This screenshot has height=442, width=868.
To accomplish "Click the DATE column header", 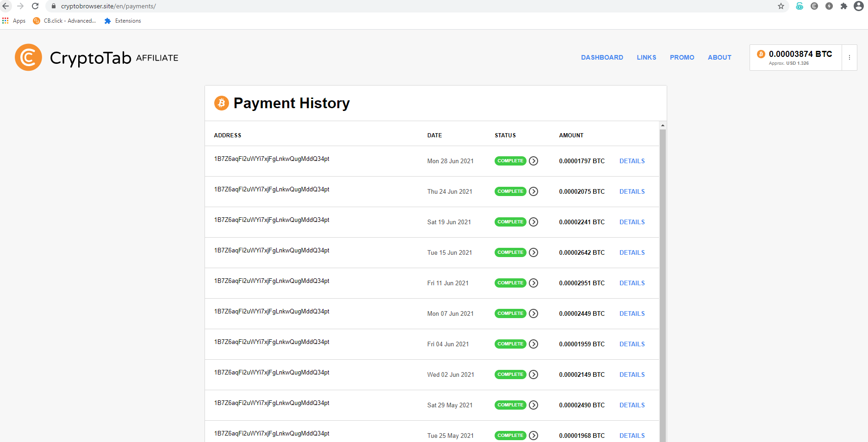I will tap(434, 135).
